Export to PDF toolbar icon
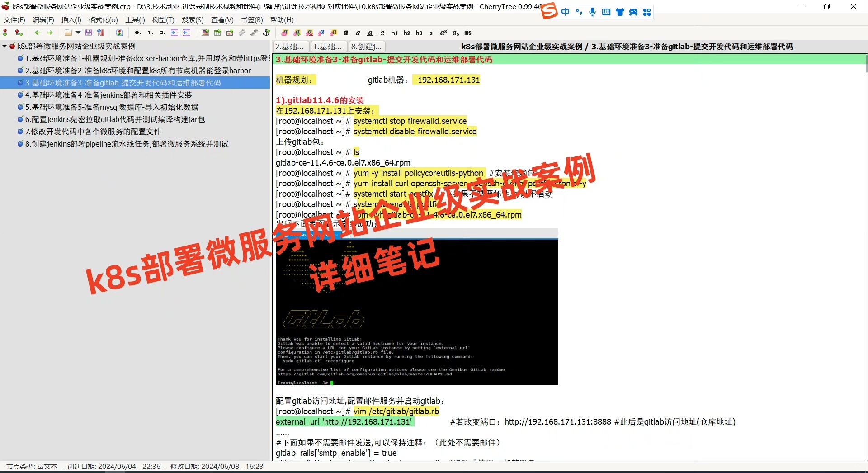This screenshot has height=473, width=868. pyautogui.click(x=101, y=33)
